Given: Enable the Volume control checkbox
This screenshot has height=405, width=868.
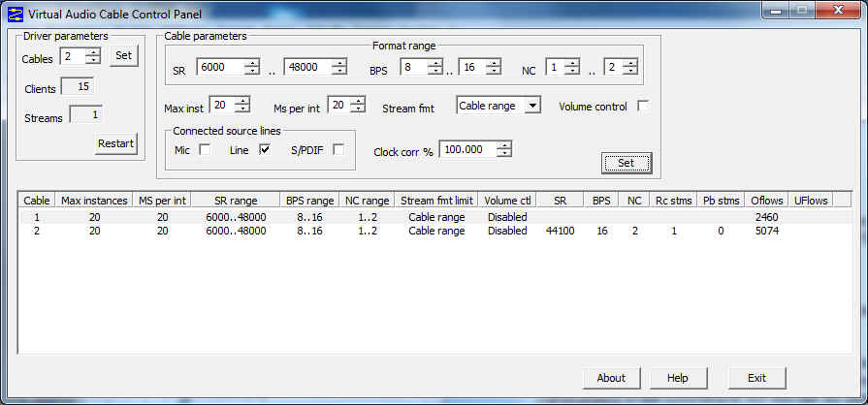Looking at the screenshot, I should 643,106.
